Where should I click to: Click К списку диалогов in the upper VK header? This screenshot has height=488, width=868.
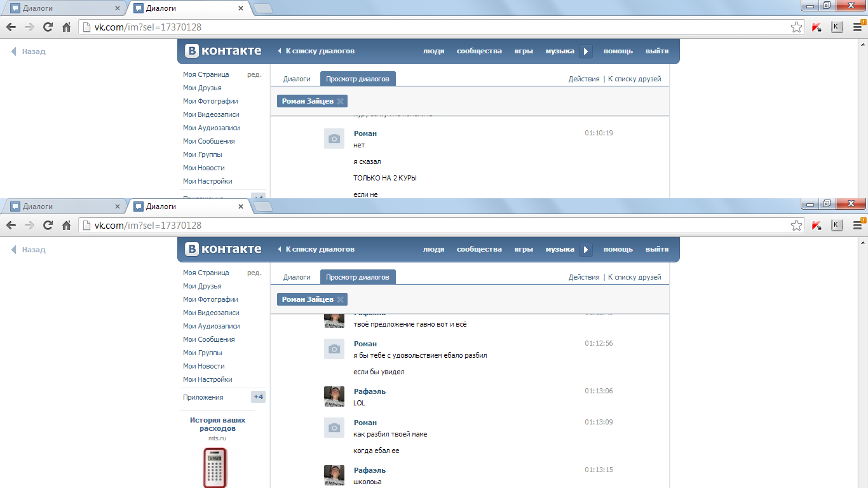click(316, 51)
